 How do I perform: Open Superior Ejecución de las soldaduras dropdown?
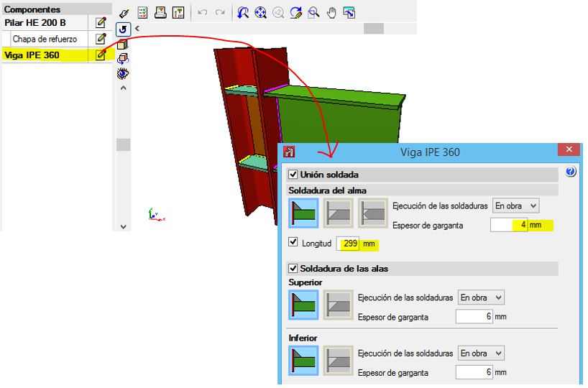(481, 297)
